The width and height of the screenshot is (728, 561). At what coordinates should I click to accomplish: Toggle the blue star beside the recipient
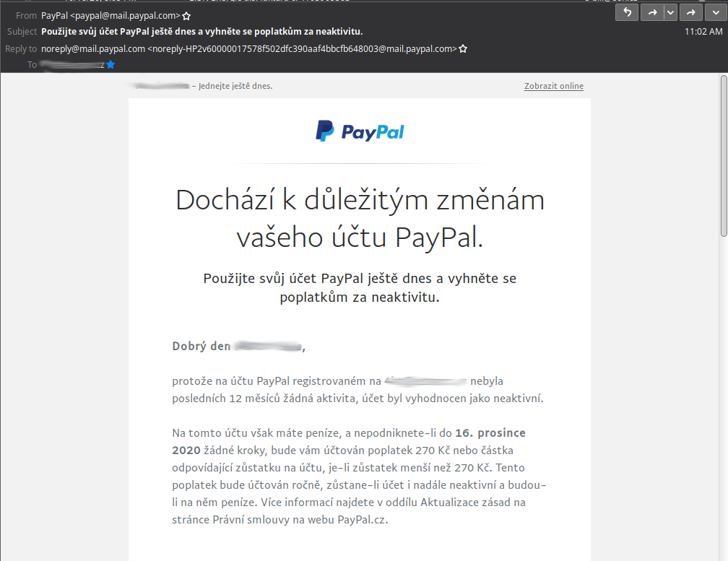point(110,64)
